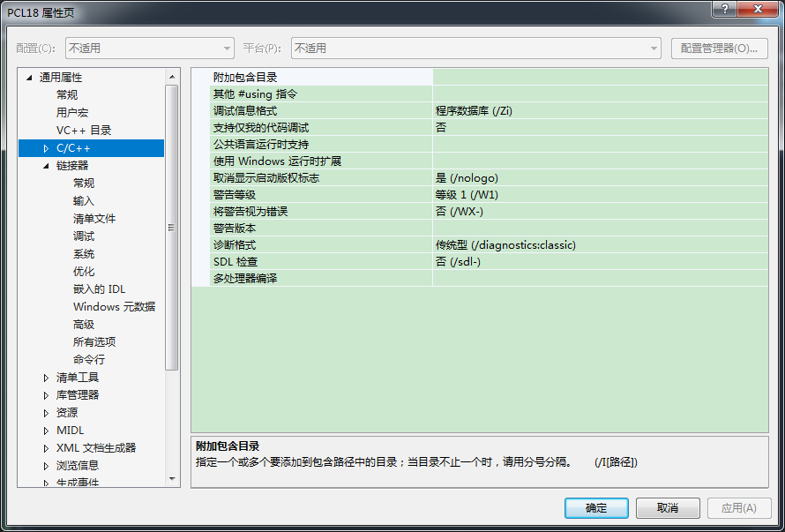
Task: Select the 优化 tree item
Action: 84,272
